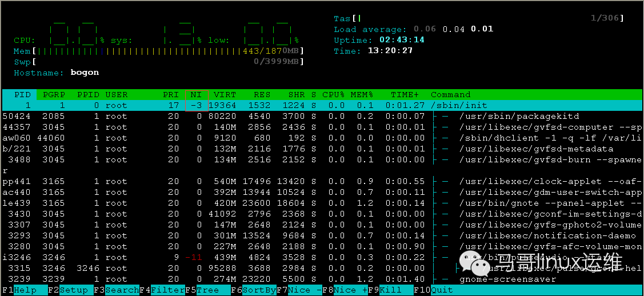Sort by the VIRT column header
644x296 pixels.
pos(225,94)
